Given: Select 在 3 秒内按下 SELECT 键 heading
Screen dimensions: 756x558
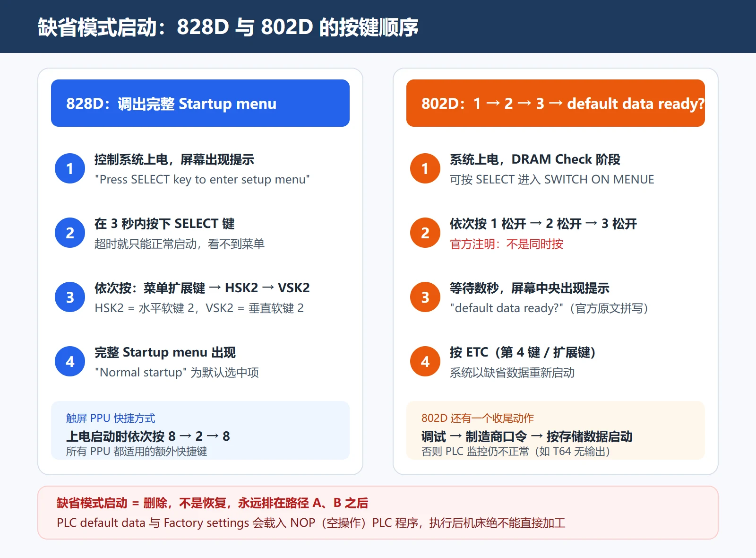Looking at the screenshot, I should 164,224.
